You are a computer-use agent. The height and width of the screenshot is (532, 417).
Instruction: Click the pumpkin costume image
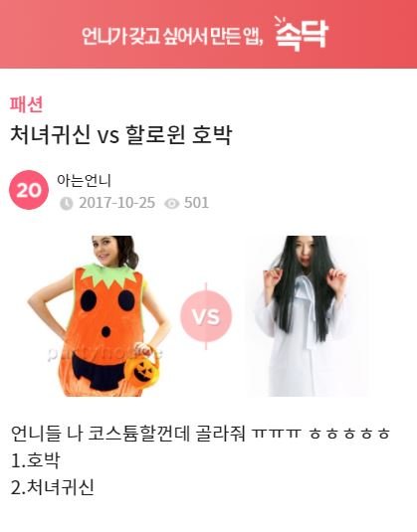(x=99, y=316)
